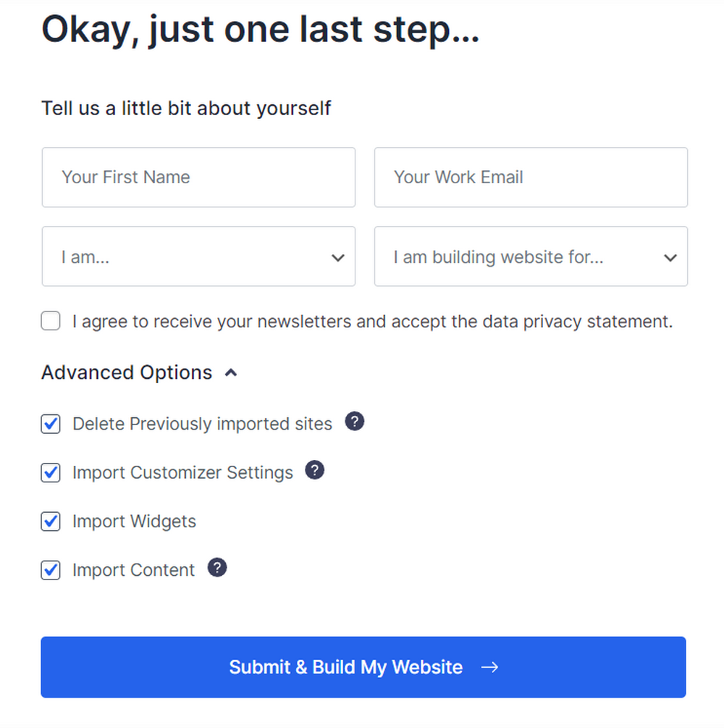Click the arrow icon inside the Submit button
724x728 pixels.
coord(491,667)
